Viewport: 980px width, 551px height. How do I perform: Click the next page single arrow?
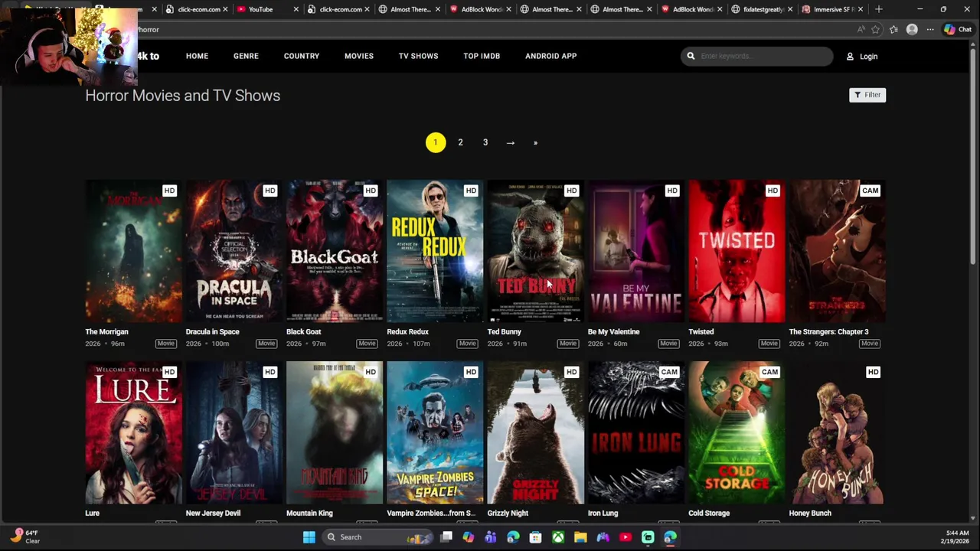(x=510, y=142)
